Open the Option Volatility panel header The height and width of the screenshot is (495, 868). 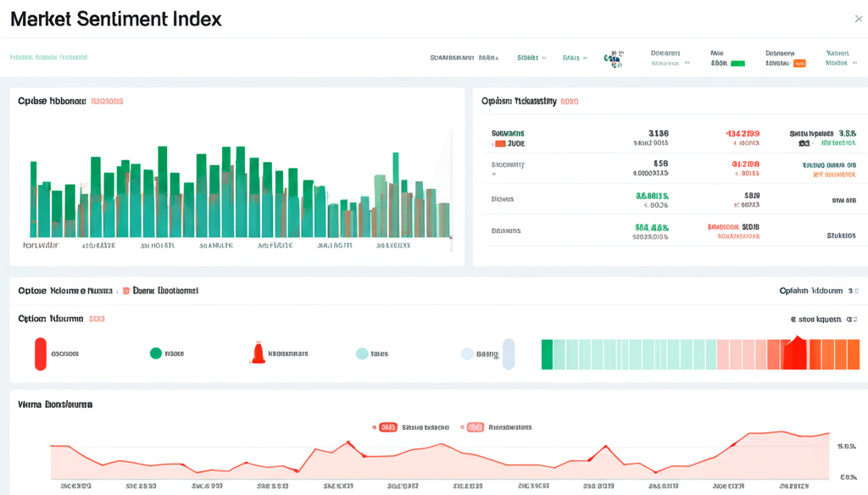pos(521,101)
